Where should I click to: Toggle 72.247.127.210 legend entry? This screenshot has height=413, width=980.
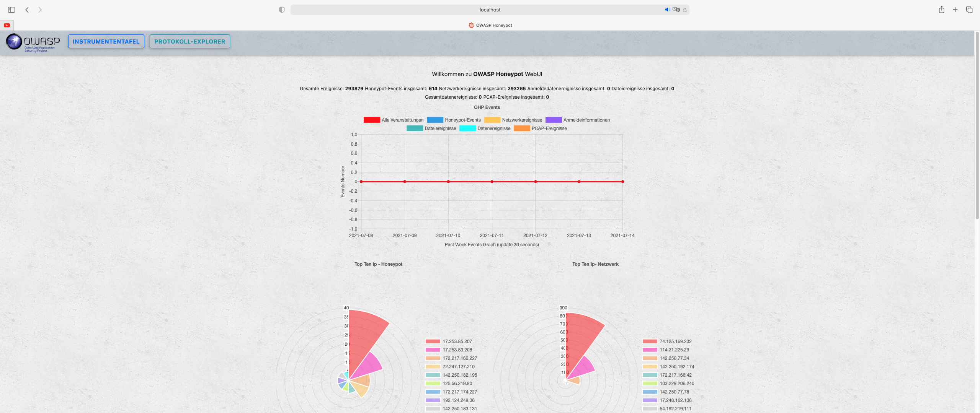(450, 366)
